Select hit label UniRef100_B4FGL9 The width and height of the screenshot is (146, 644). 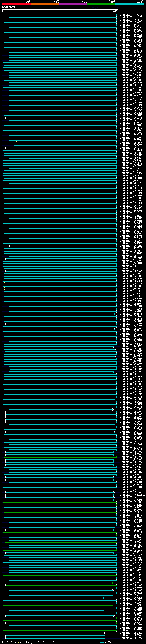pos(131,30)
